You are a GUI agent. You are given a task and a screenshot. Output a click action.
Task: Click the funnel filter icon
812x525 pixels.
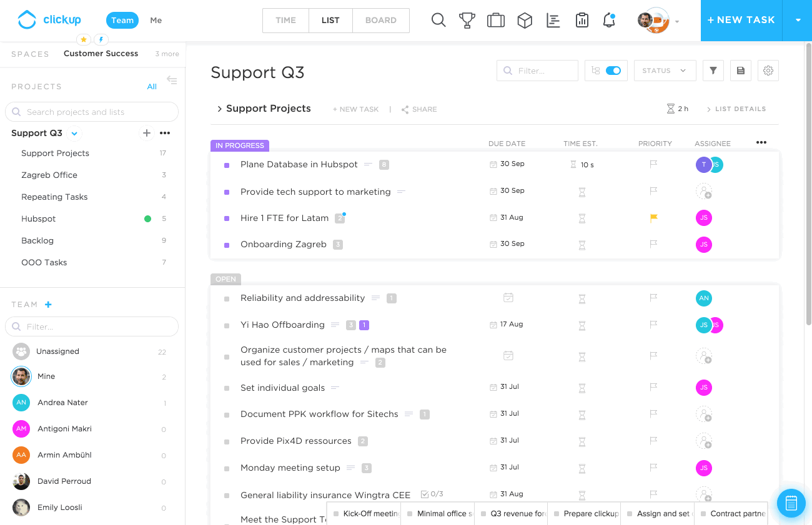tap(713, 71)
